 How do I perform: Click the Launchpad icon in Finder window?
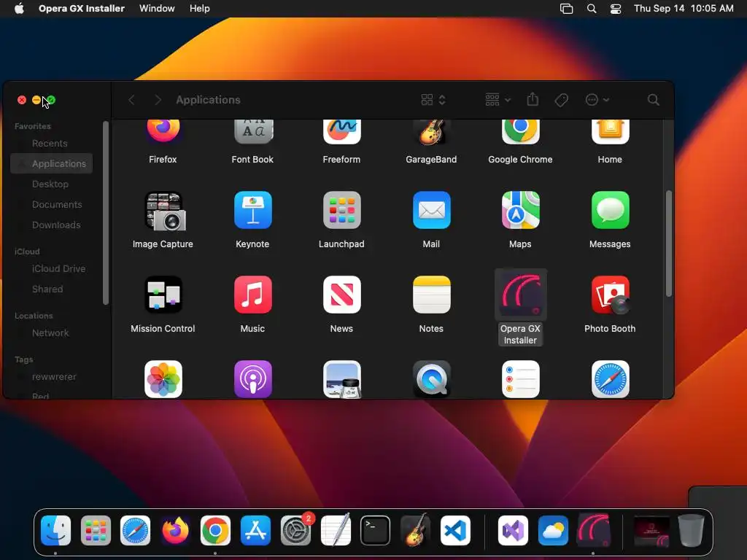tap(341, 210)
